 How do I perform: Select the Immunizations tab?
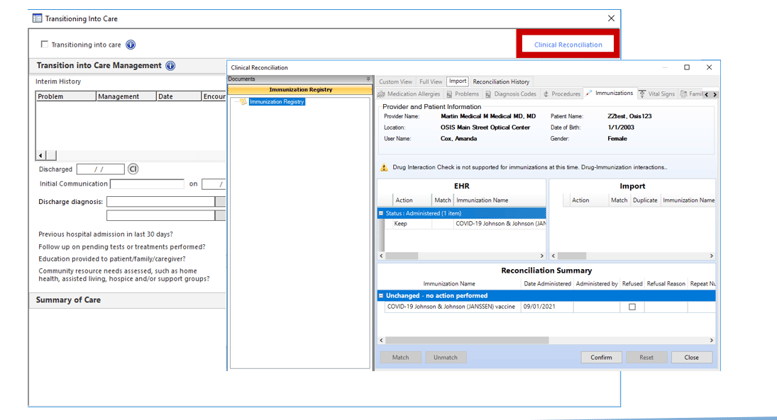coord(610,93)
